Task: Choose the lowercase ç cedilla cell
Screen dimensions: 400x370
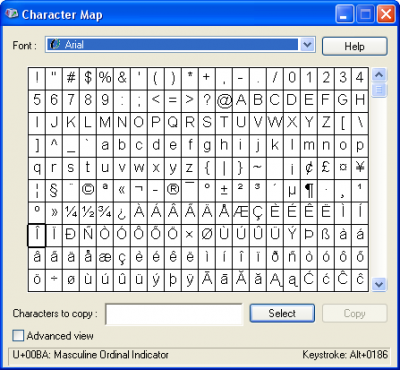Action: pos(122,257)
